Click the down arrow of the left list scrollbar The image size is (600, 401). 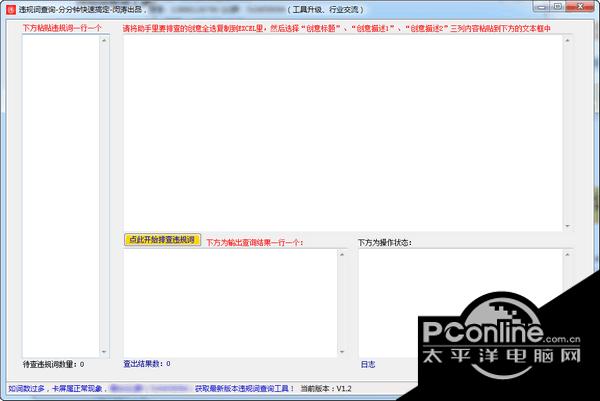point(104,352)
